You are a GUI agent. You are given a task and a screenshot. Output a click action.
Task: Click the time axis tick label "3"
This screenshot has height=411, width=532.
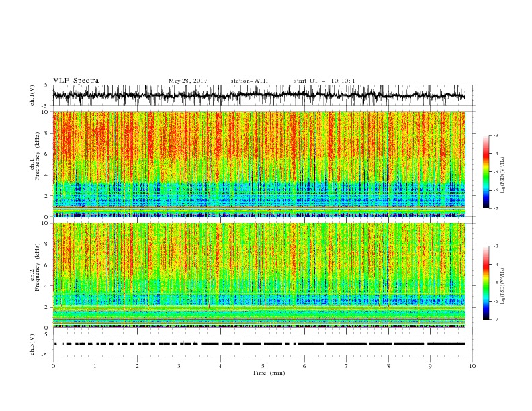pyautogui.click(x=179, y=366)
